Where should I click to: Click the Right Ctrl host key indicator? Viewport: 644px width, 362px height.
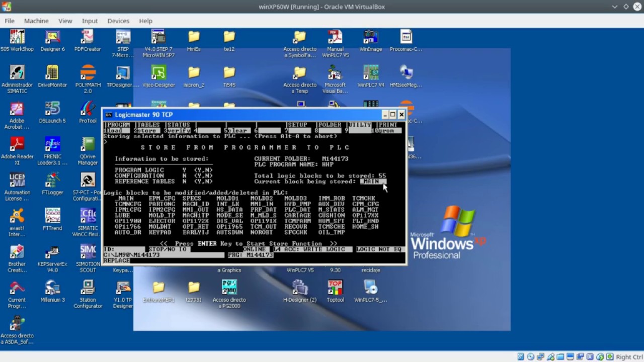[629, 357]
